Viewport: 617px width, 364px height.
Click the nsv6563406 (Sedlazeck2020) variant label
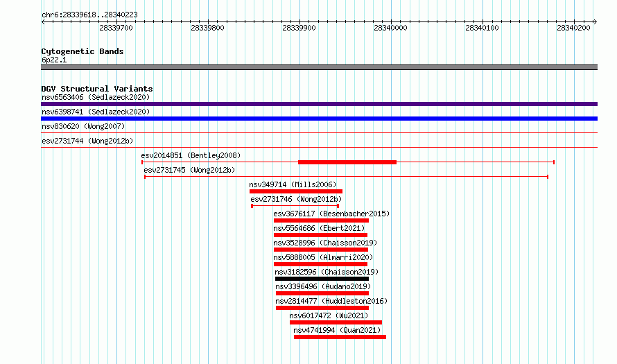pos(96,97)
